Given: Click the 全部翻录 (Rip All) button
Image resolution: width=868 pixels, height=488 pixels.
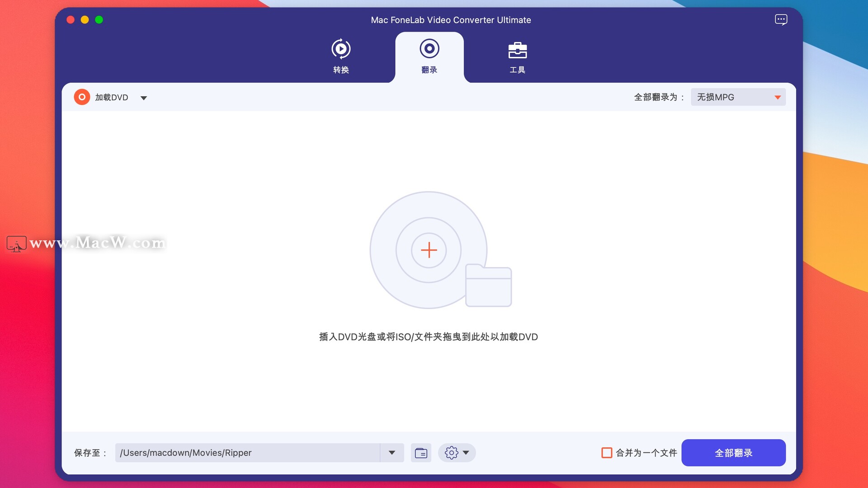Looking at the screenshot, I should click(733, 453).
